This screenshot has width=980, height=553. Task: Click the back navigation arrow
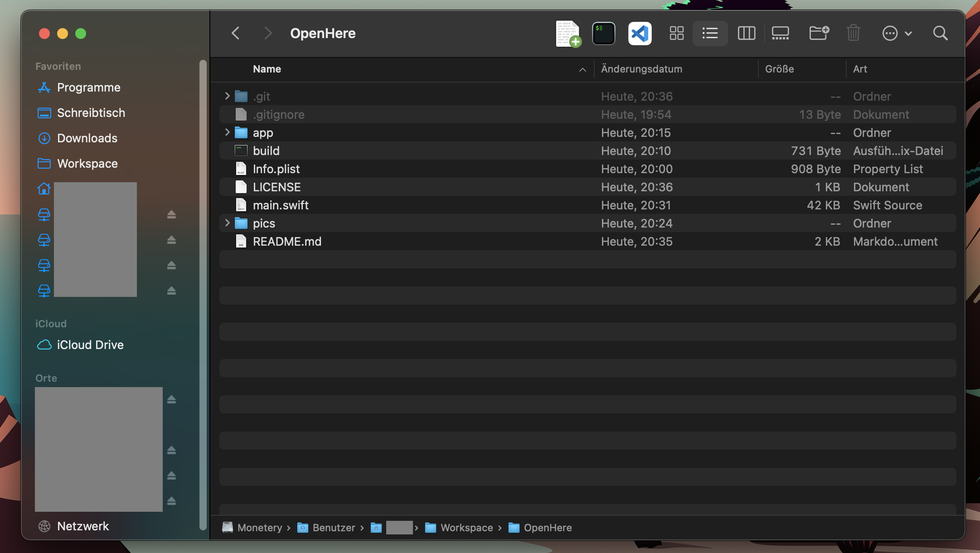pos(235,34)
